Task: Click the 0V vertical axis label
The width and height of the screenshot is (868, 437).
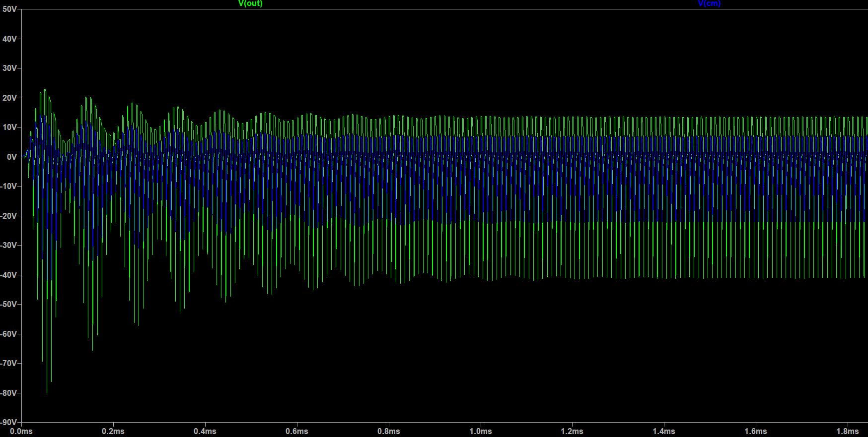Action: 12,157
